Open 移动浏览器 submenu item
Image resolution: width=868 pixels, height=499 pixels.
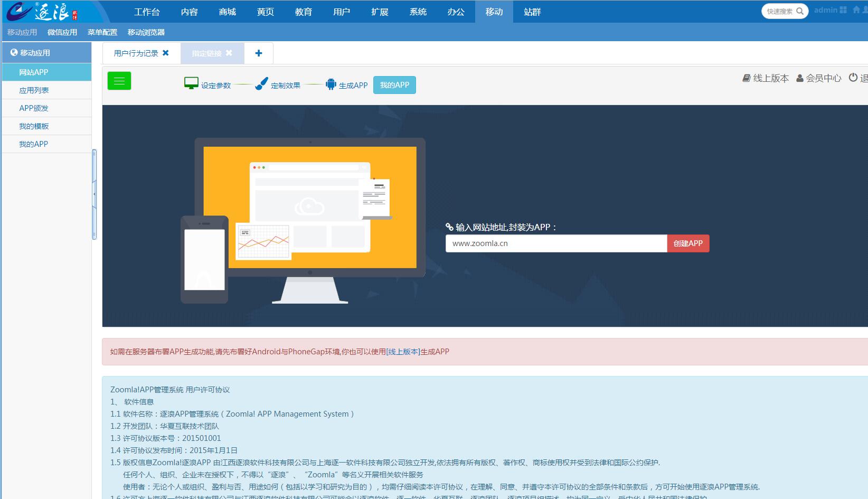click(146, 32)
